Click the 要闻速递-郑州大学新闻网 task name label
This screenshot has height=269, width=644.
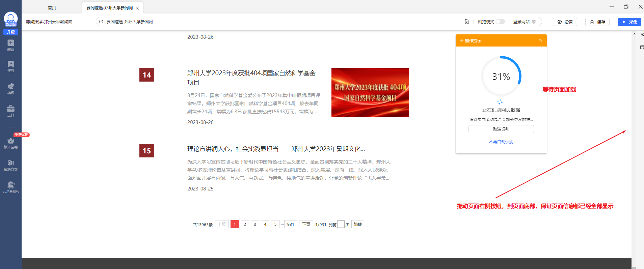(x=49, y=22)
